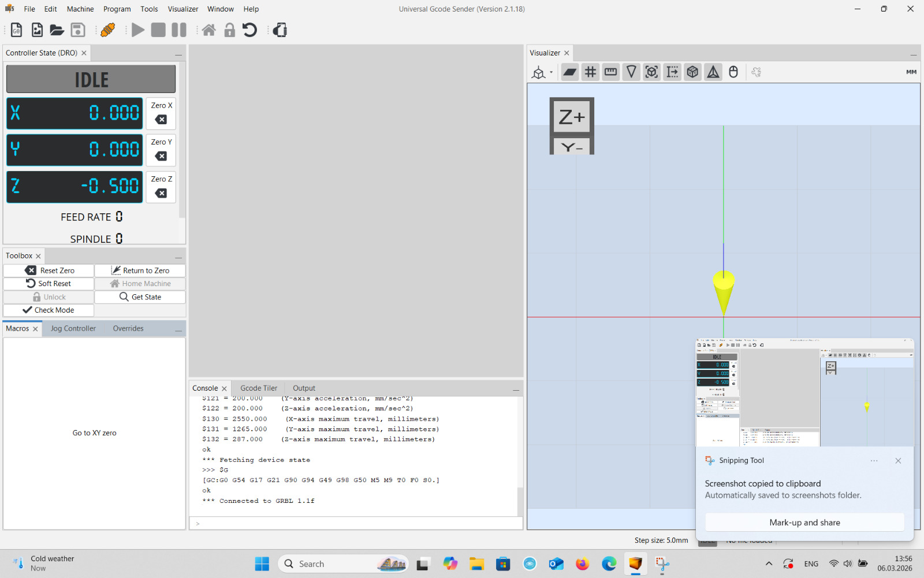Click the soft reset circular arrow icon
924x578 pixels.
pos(249,30)
